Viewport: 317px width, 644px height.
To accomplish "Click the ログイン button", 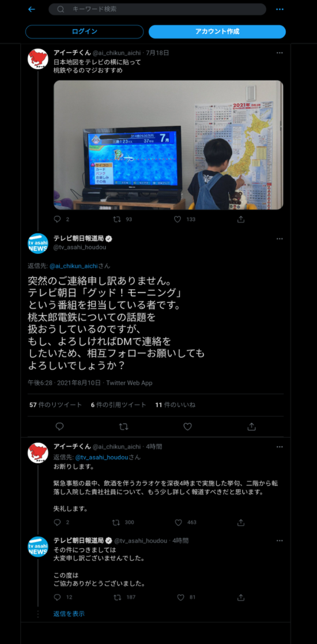I will point(85,32).
